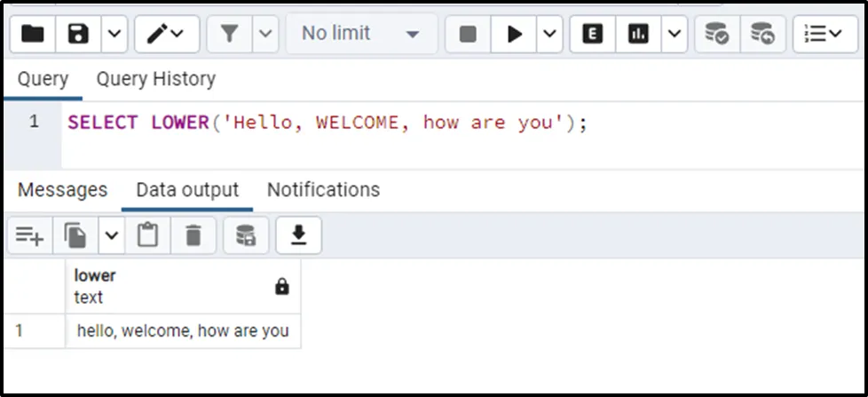Expand the save file options arrow
Screen dimensions: 868x397
point(114,35)
